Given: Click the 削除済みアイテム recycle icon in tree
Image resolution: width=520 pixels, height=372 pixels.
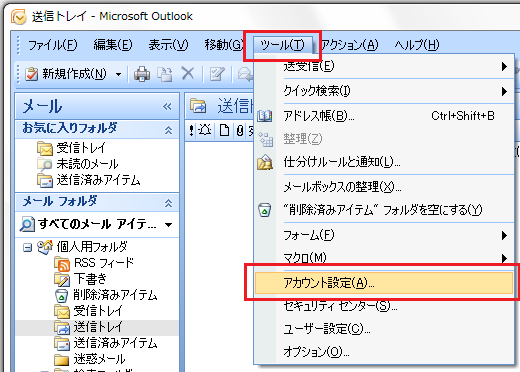Looking at the screenshot, I should pos(61,295).
